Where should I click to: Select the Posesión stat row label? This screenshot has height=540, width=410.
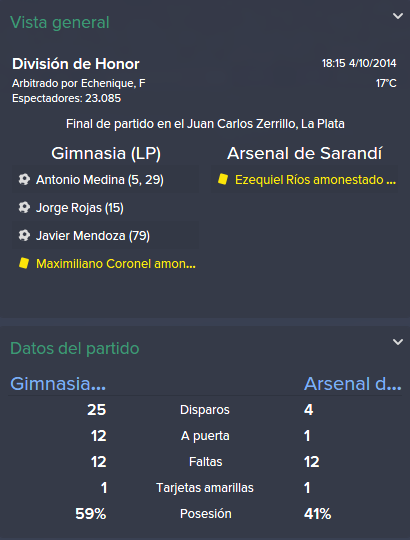(206, 513)
